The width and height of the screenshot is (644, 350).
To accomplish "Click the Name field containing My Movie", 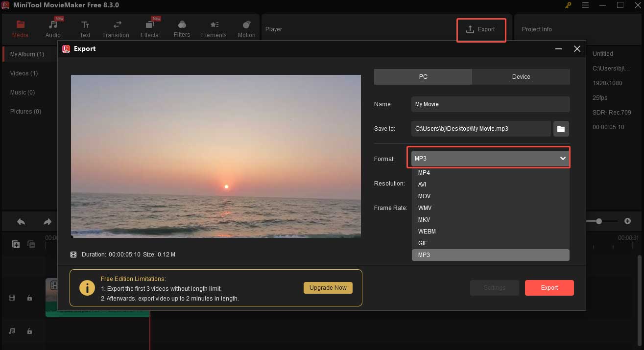I will 491,104.
